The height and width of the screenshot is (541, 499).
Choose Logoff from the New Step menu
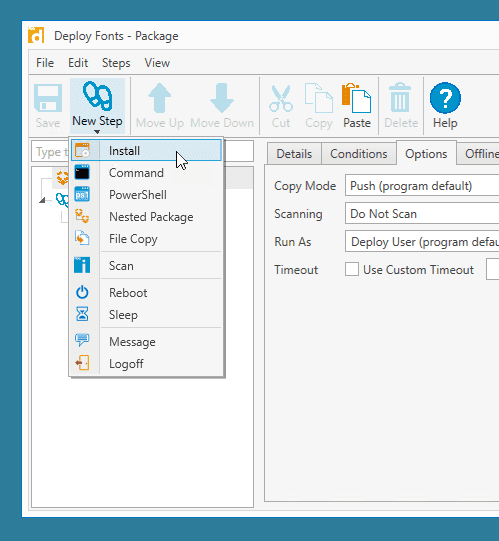146,364
